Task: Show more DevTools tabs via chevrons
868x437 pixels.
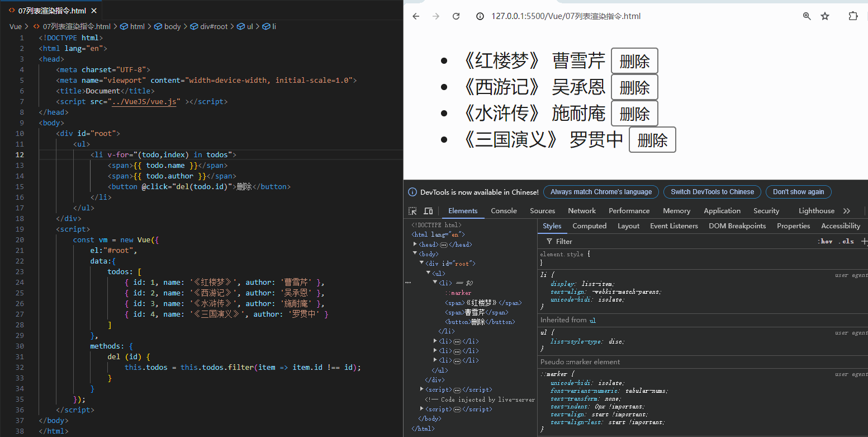Action: 847,211
